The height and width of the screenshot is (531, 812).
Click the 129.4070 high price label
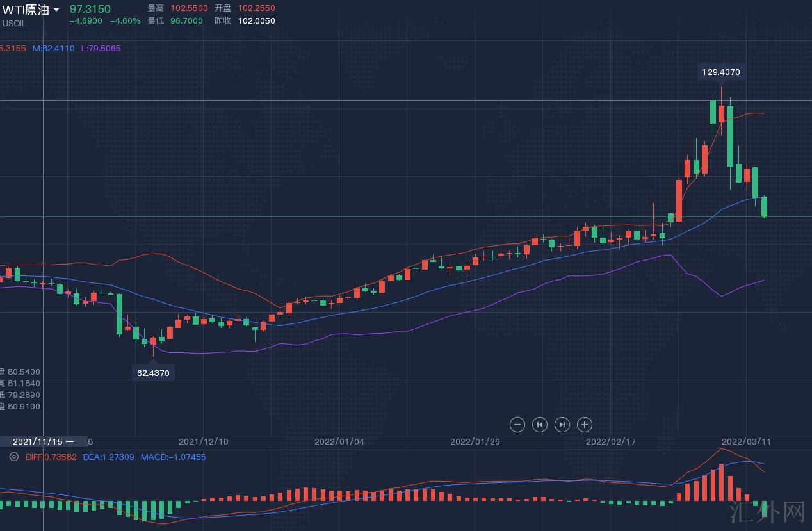point(720,72)
